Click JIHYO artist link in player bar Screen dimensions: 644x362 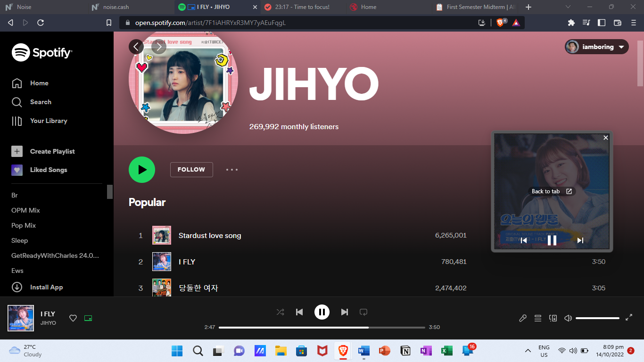(48, 323)
